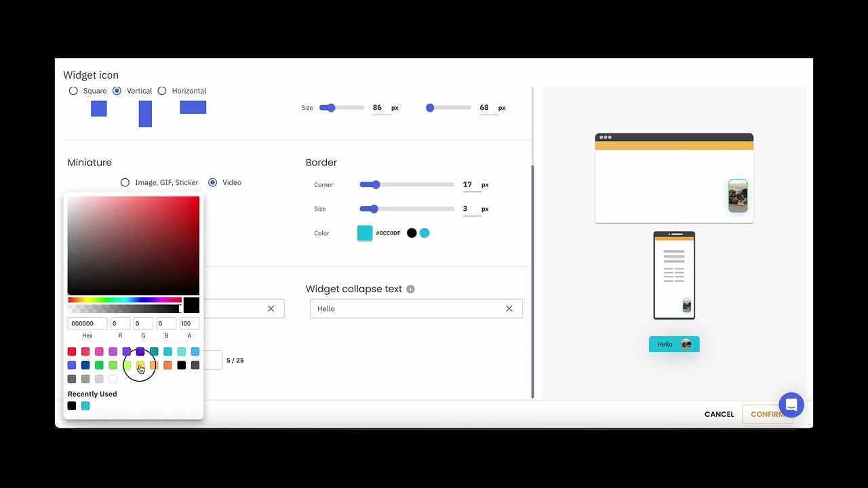
Task: Select the Vertical widget icon radio
Action: click(x=117, y=91)
